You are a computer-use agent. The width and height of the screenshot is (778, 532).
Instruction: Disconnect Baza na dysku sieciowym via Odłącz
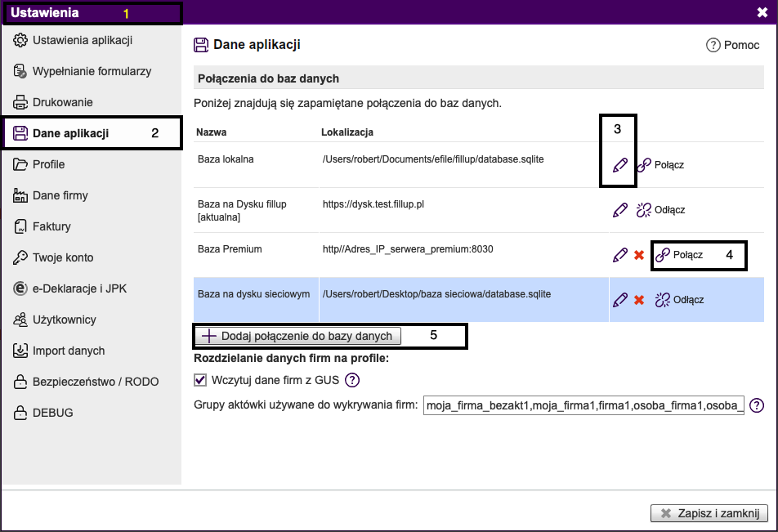[x=680, y=300]
